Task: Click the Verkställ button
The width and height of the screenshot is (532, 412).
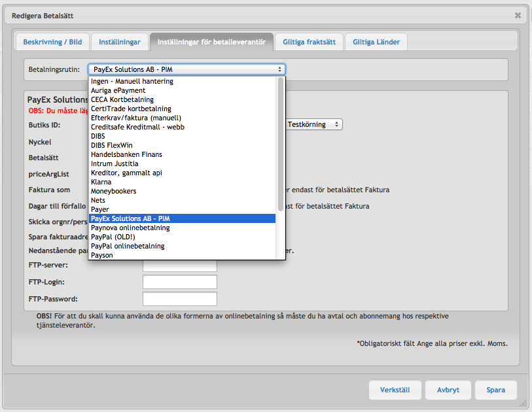Action: pyautogui.click(x=395, y=390)
